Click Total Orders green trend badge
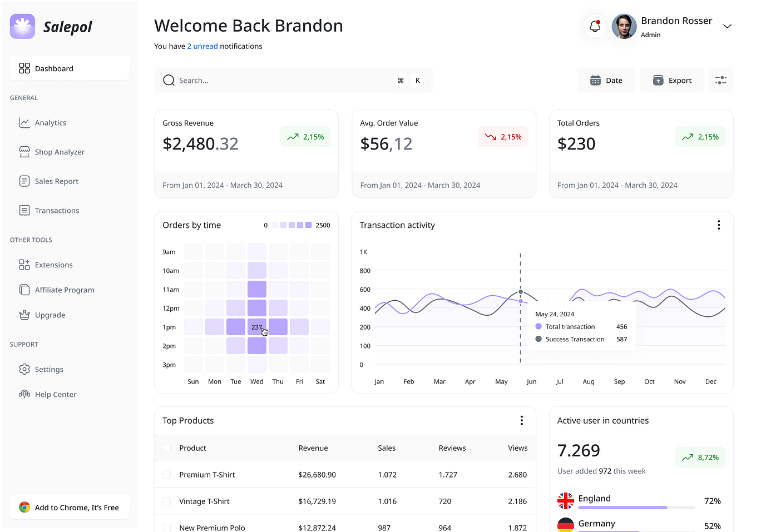 (700, 137)
